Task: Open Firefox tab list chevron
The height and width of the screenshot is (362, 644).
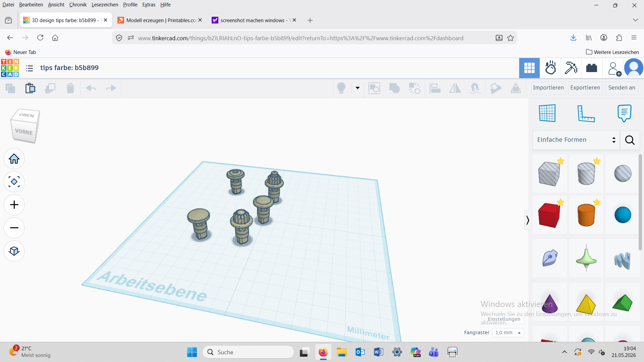Action: coord(635,20)
